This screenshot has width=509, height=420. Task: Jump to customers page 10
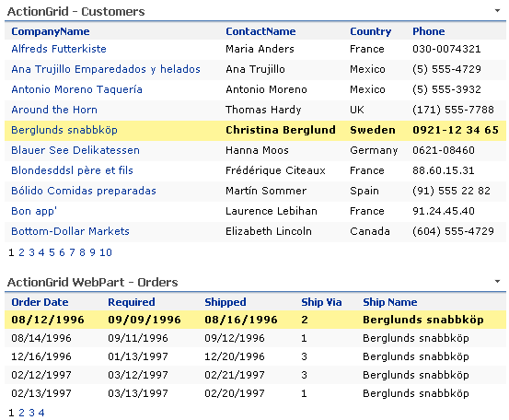tap(106, 252)
